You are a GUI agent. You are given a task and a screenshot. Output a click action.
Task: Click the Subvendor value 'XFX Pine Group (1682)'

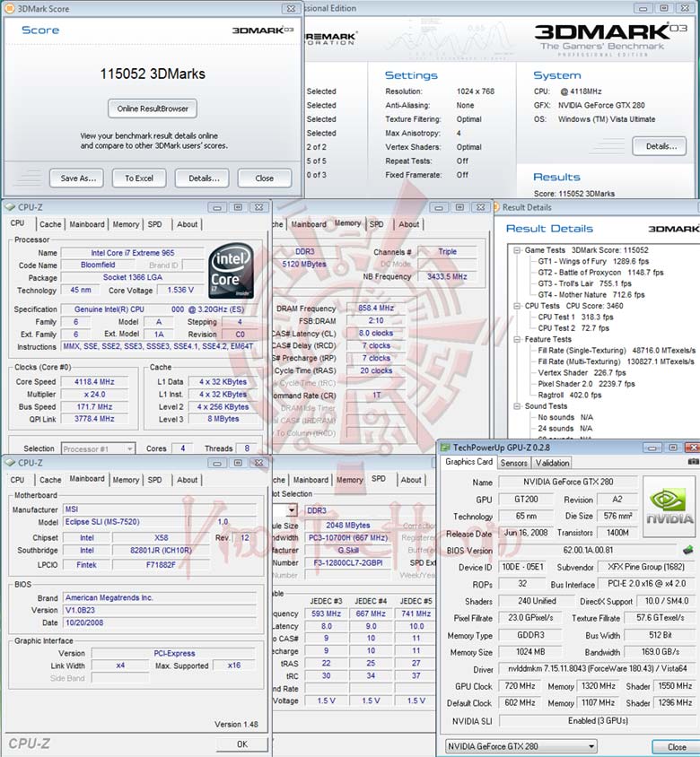coord(646,567)
